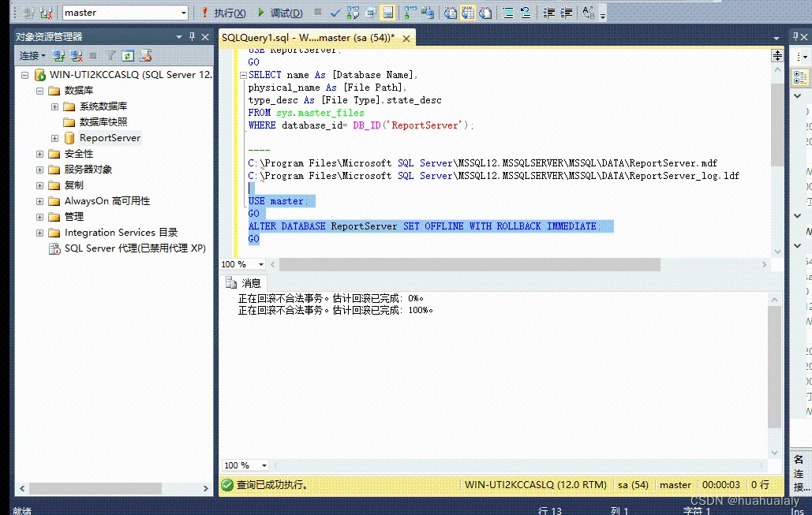
Task: Collapse the SELECT statement outline block
Action: click(243, 75)
